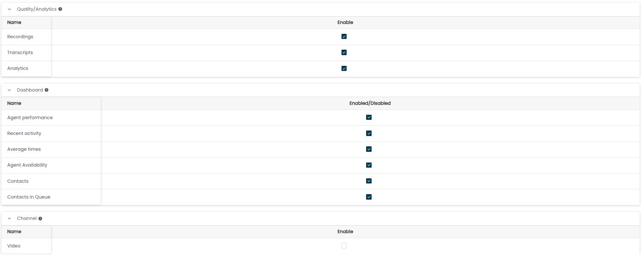Image resolution: width=644 pixels, height=257 pixels.
Task: Toggle the Recent activity checkbox
Action: (x=369, y=133)
